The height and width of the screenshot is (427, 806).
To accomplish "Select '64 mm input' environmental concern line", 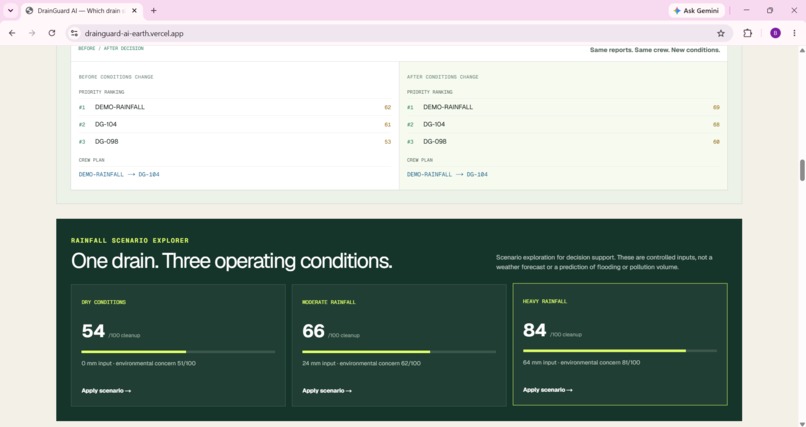I will click(581, 362).
